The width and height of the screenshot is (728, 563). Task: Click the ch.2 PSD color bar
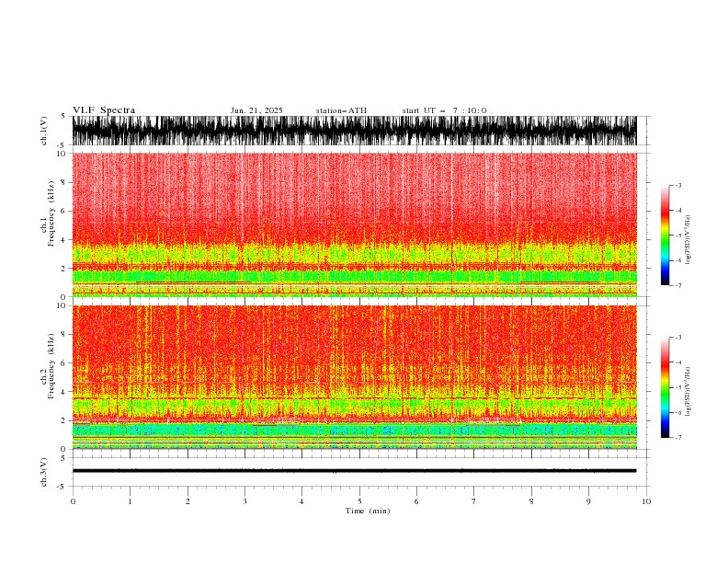pos(665,387)
